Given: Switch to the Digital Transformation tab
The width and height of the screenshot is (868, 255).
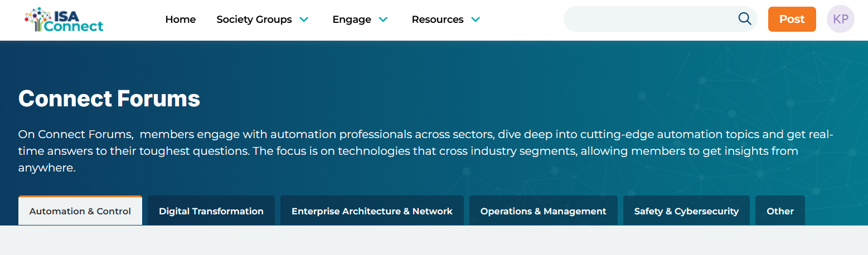Looking at the screenshot, I should [211, 211].
